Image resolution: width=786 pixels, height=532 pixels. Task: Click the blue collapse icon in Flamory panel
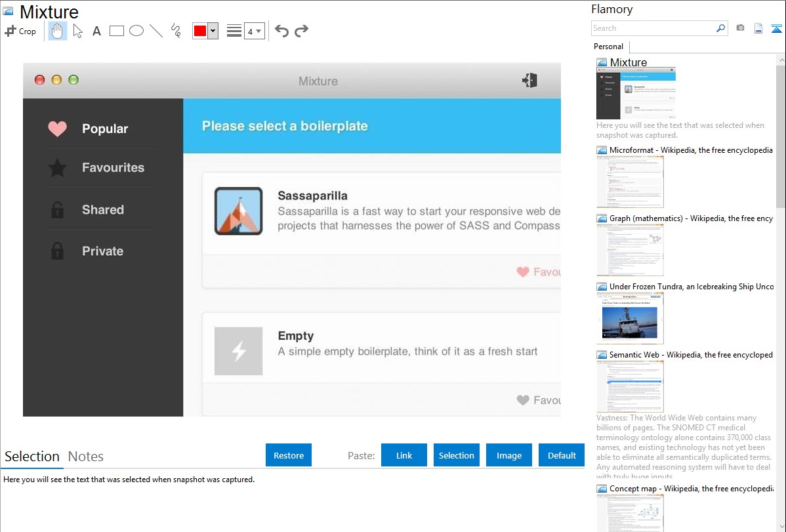click(x=776, y=28)
